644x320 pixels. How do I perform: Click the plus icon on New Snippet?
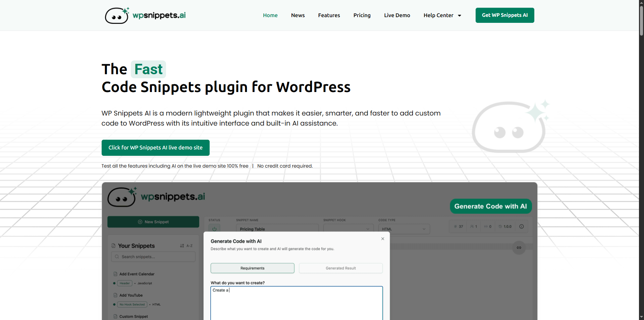[140, 222]
